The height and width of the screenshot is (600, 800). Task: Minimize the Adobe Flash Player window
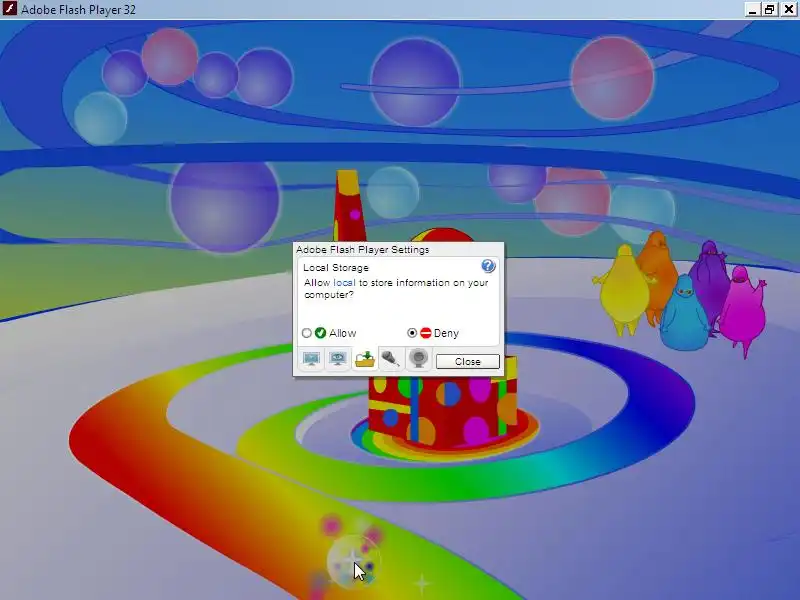pos(752,9)
